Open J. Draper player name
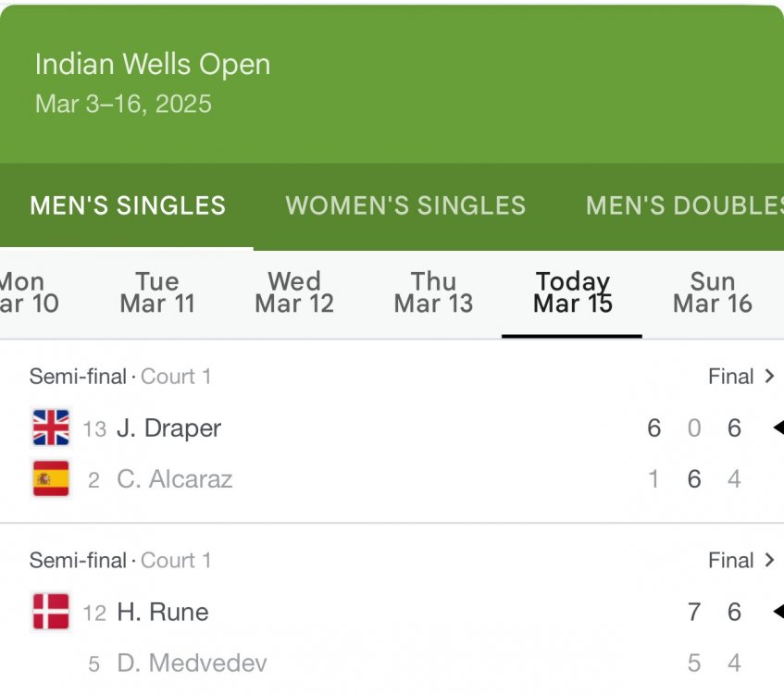This screenshot has height=694, width=784. pos(169,428)
